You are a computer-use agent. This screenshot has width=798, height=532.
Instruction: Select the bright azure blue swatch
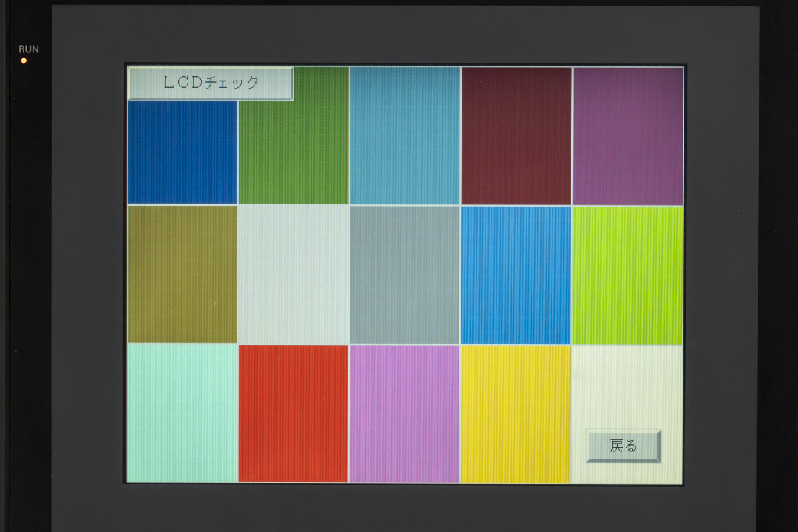point(516,274)
